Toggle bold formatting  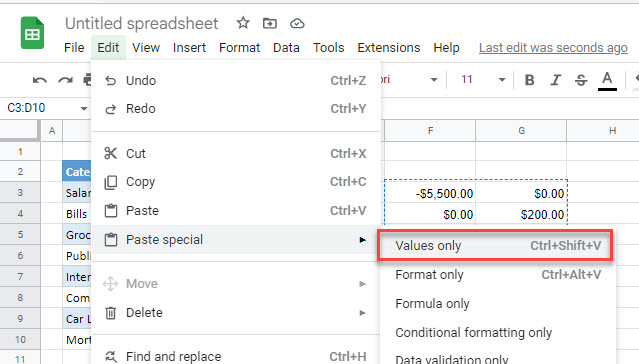point(529,80)
